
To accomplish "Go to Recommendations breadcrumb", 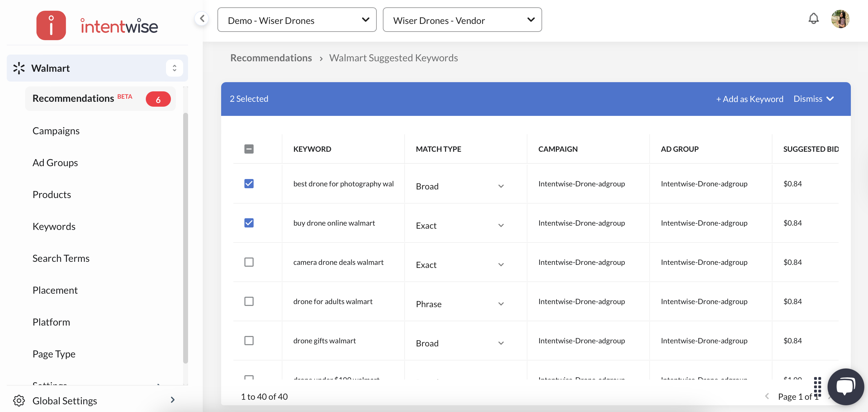I will 271,58.
